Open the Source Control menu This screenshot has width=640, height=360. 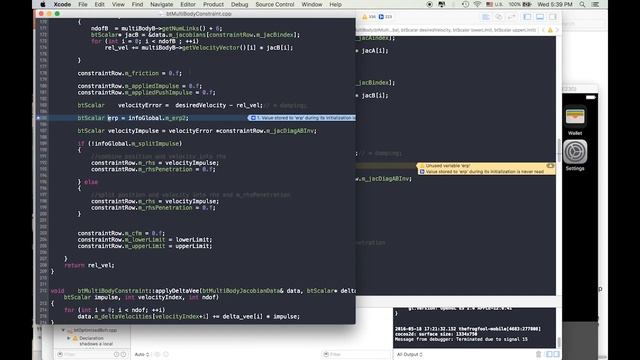275,4
